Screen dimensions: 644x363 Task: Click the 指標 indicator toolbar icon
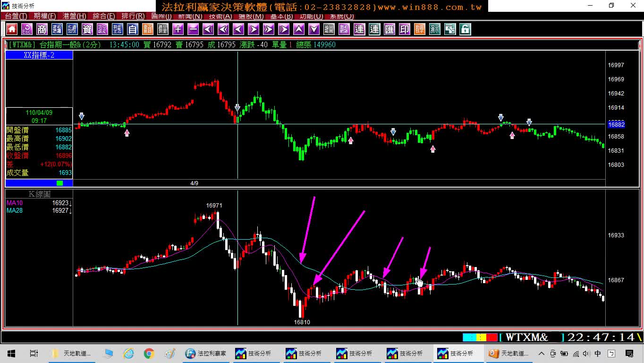[72, 29]
